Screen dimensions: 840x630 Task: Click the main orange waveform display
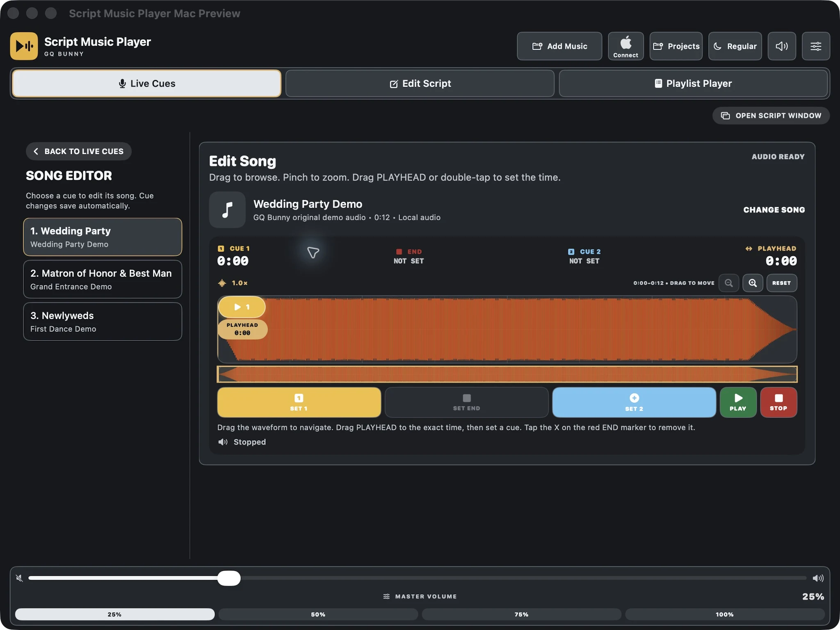507,329
